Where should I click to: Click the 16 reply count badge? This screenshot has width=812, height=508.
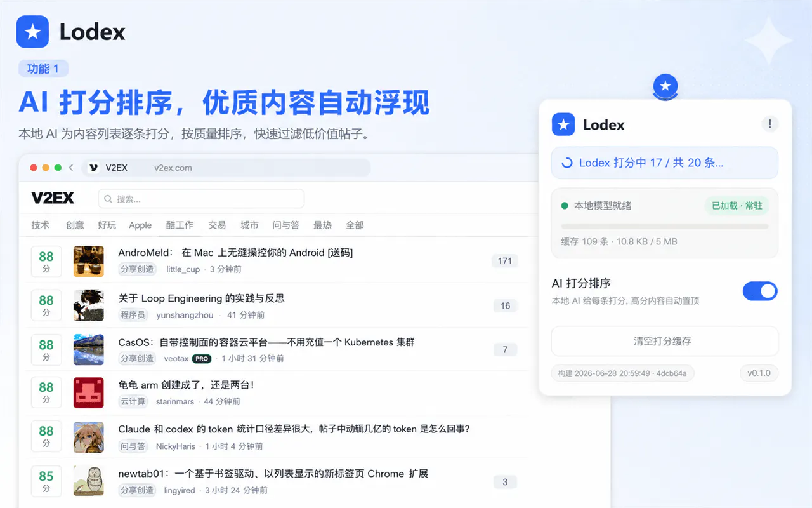(505, 305)
